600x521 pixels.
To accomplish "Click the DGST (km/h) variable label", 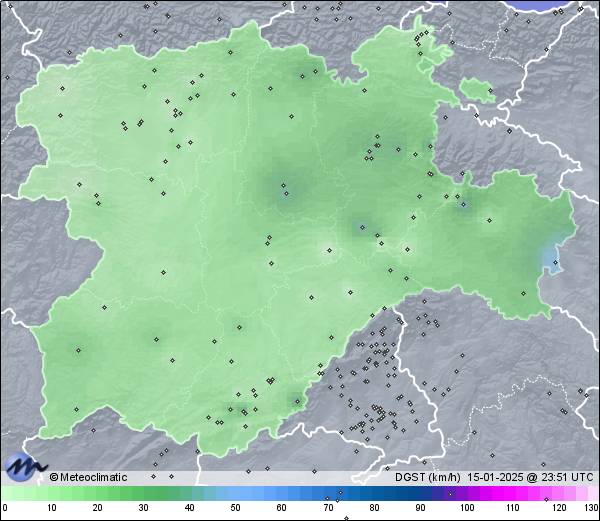I will point(428,477).
